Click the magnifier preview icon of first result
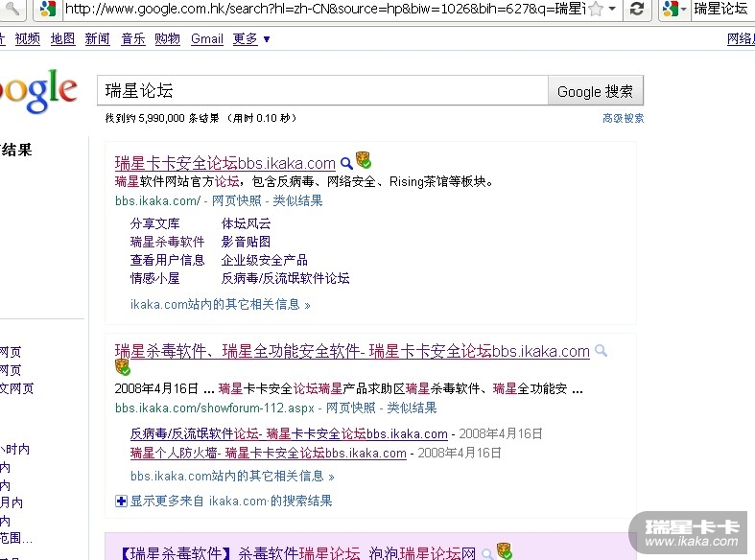755x560 pixels. coord(346,164)
